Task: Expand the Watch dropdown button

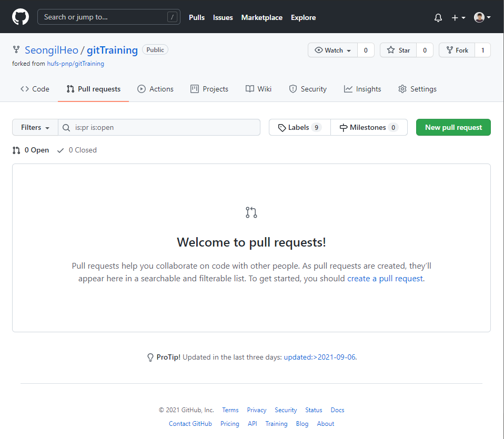Action: tap(332, 50)
